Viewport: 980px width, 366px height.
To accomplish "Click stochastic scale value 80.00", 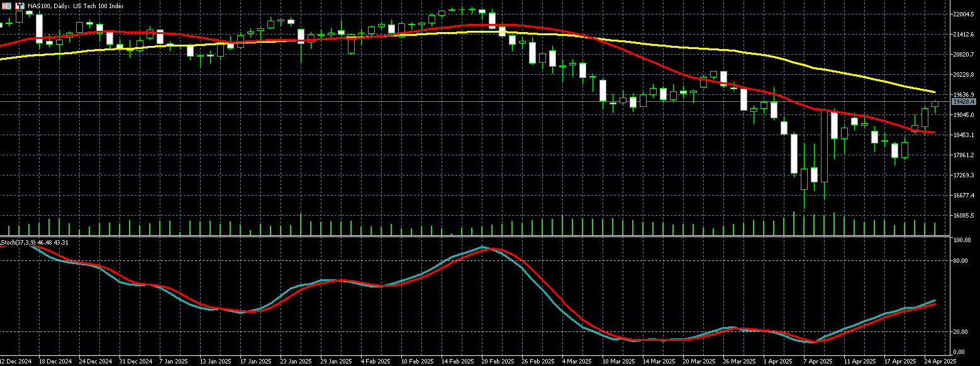I will (959, 261).
